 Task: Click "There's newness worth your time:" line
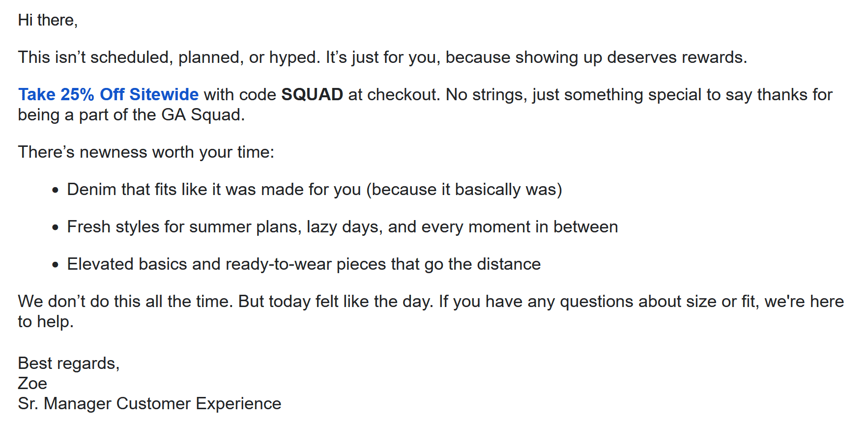click(146, 152)
